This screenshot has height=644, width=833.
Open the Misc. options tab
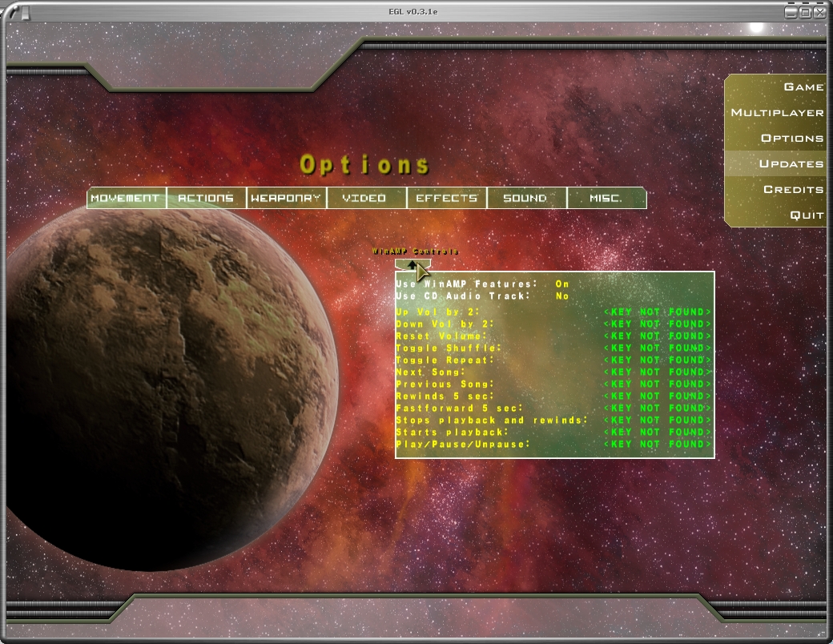click(606, 198)
